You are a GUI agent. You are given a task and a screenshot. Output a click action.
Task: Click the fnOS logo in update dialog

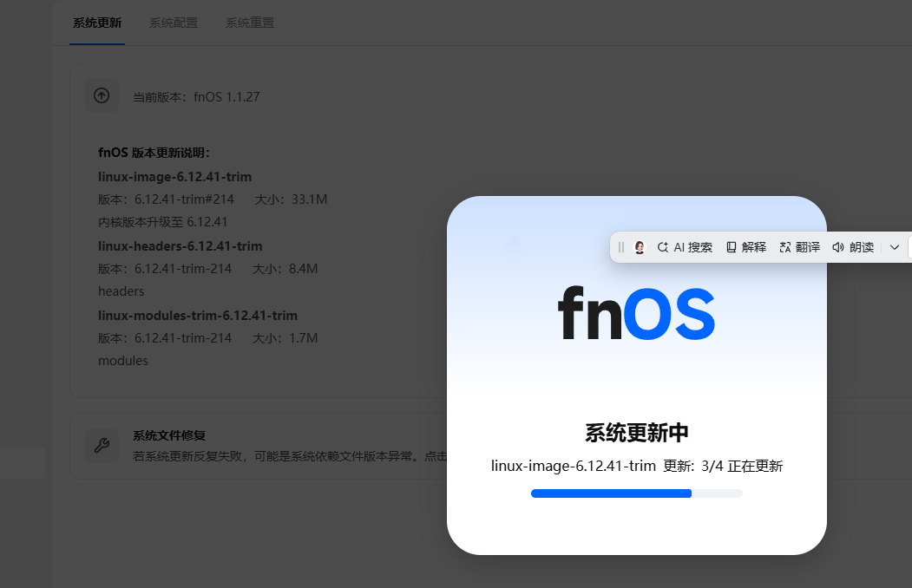click(636, 312)
